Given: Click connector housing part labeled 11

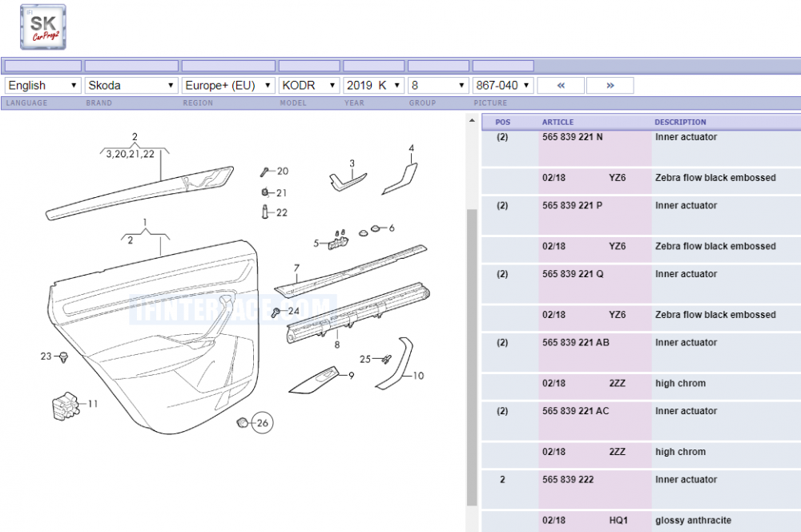Looking at the screenshot, I should pos(66,406).
